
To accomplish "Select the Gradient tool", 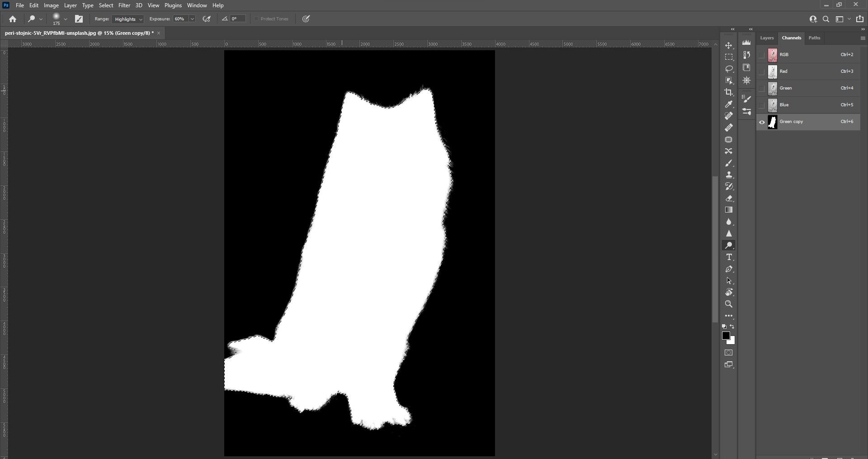I will pyautogui.click(x=729, y=210).
